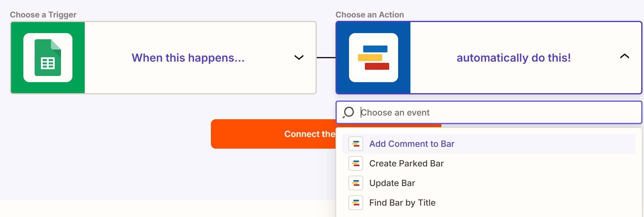Expand the trigger dropdown chevron
The height and width of the screenshot is (217, 644).
(299, 57)
